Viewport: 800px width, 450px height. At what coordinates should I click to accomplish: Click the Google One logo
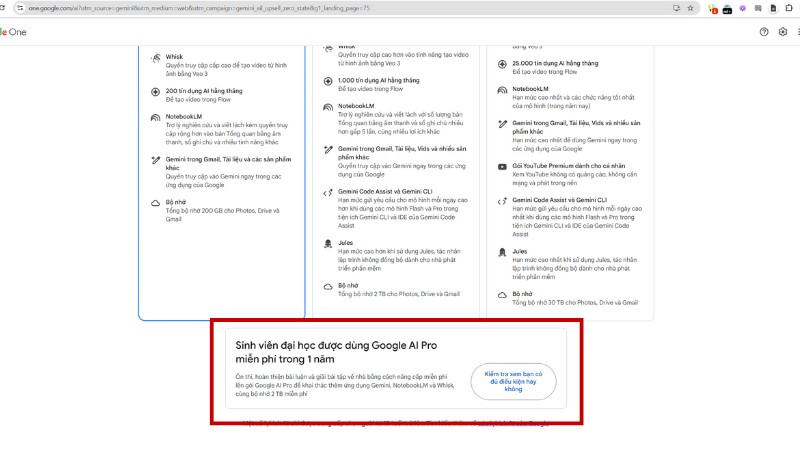(x=12, y=32)
